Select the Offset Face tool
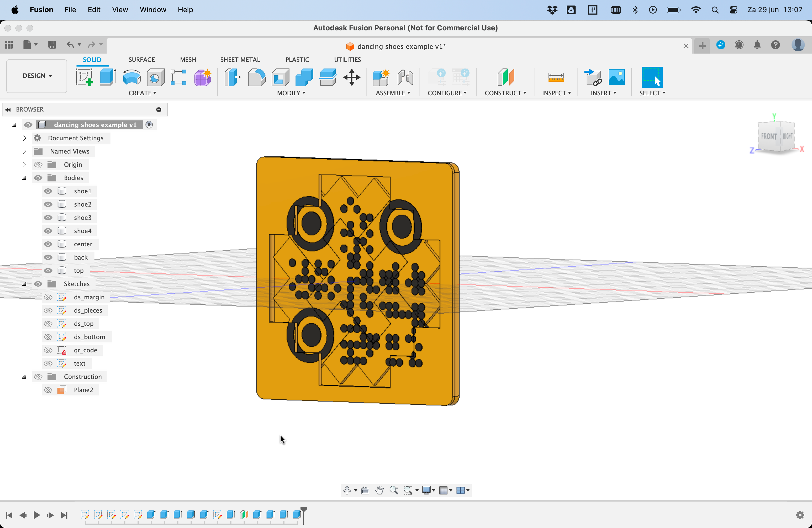This screenshot has height=528, width=812. tap(328, 77)
